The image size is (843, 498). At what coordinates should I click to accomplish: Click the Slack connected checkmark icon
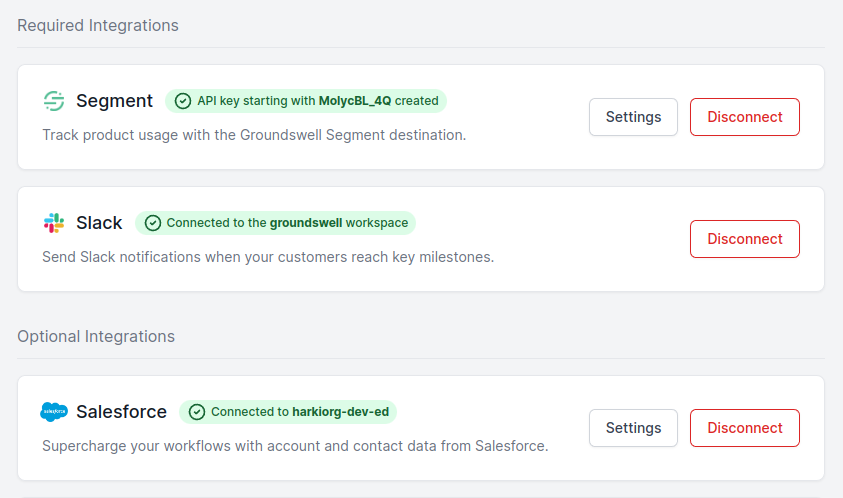[152, 223]
